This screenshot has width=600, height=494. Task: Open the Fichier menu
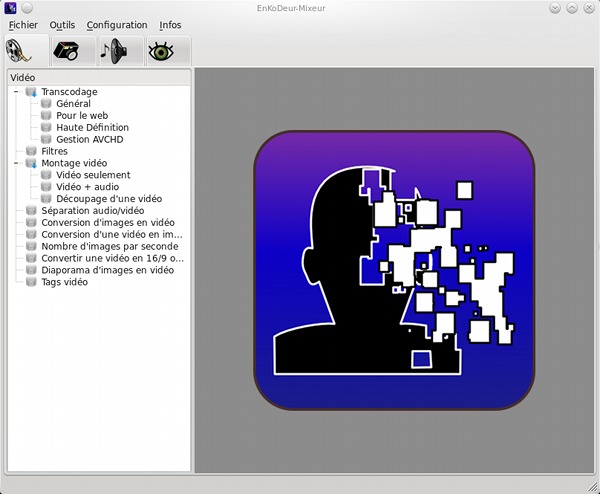[x=23, y=25]
